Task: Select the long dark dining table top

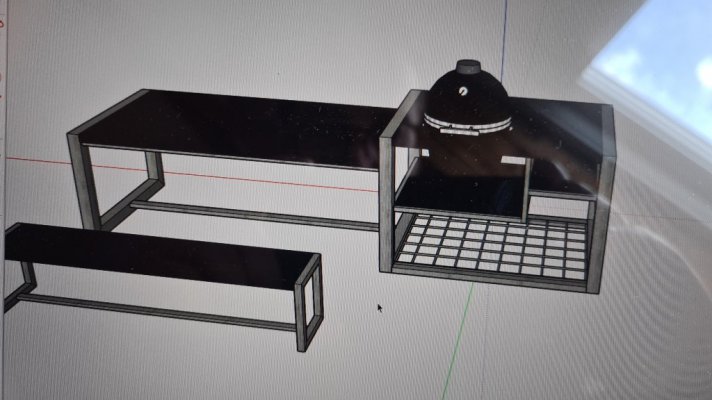Action: pos(236,128)
